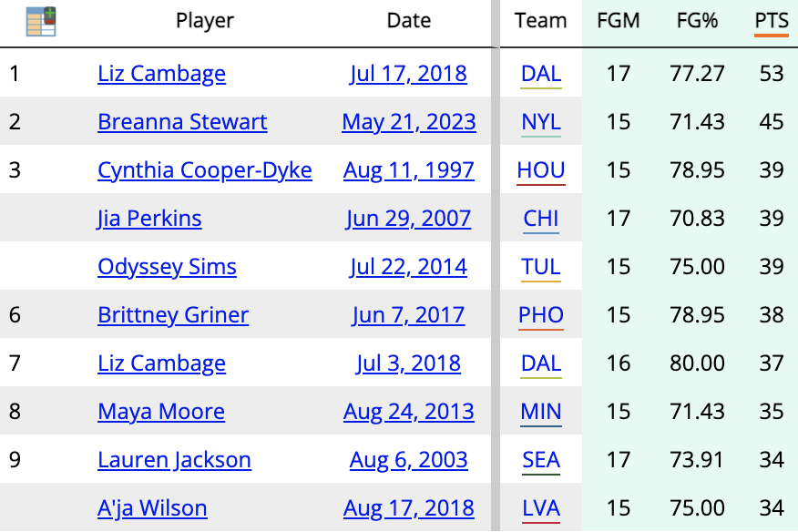The height and width of the screenshot is (532, 798).
Task: Sort by FGM column header
Action: click(x=618, y=21)
